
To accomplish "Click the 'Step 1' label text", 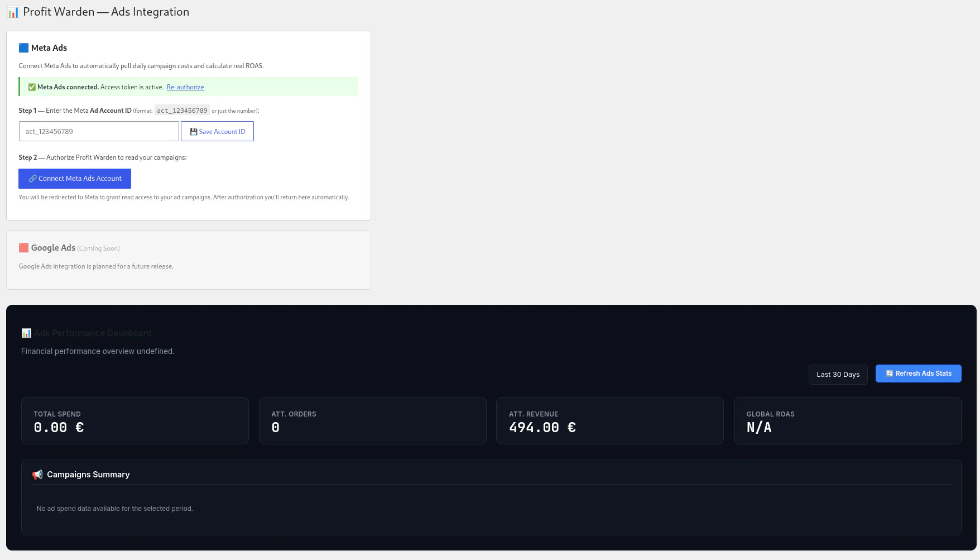I will point(27,111).
